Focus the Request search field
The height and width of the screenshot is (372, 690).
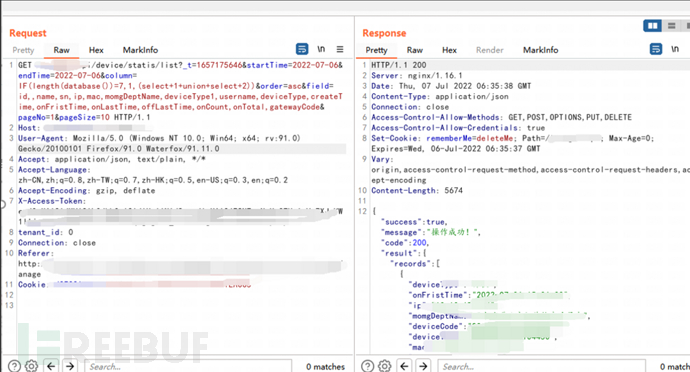click(x=188, y=366)
